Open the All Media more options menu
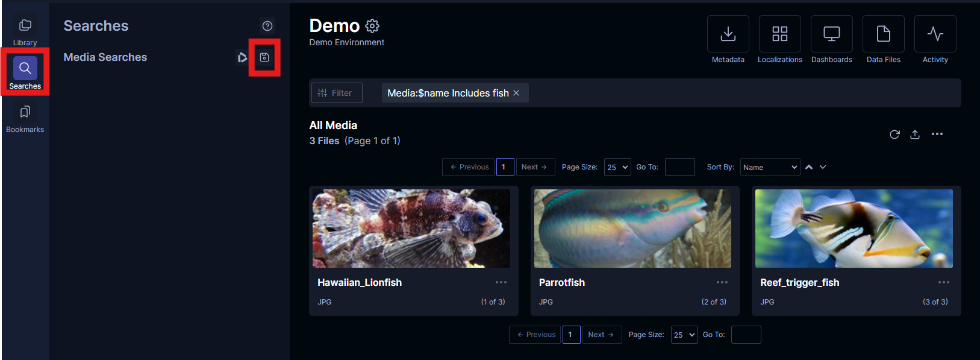The height and width of the screenshot is (360, 980). point(937,134)
